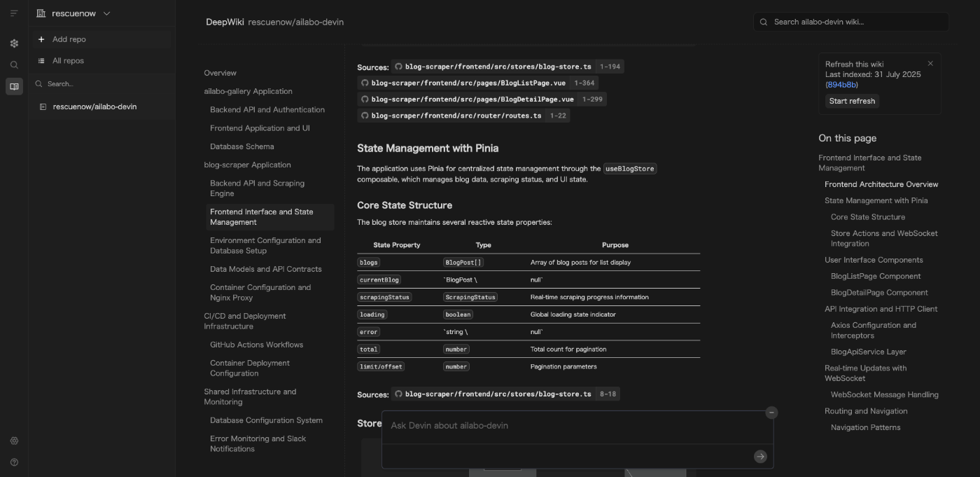Click GitHub icon on blog-store.ts 8-18 source

click(x=399, y=394)
